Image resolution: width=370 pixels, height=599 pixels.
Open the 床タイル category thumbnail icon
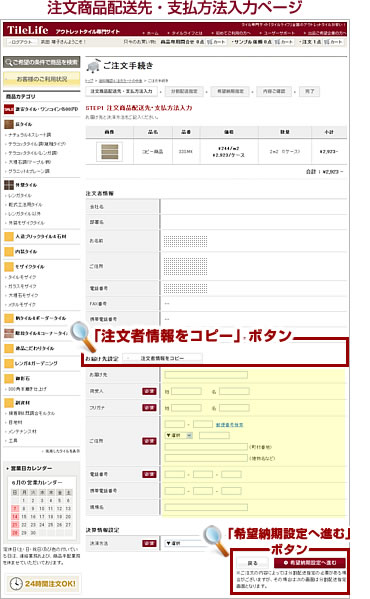tap(9, 124)
